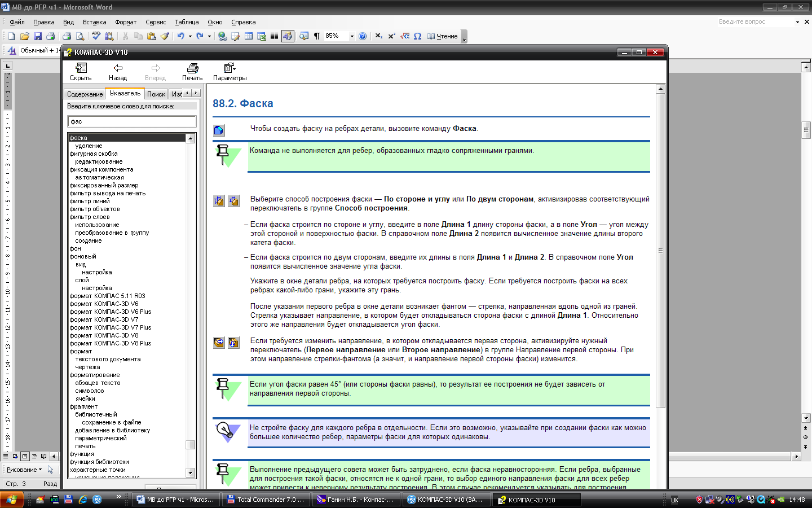The width and height of the screenshot is (812, 508).
Task: Go back with the Назад button
Action: pos(118,72)
